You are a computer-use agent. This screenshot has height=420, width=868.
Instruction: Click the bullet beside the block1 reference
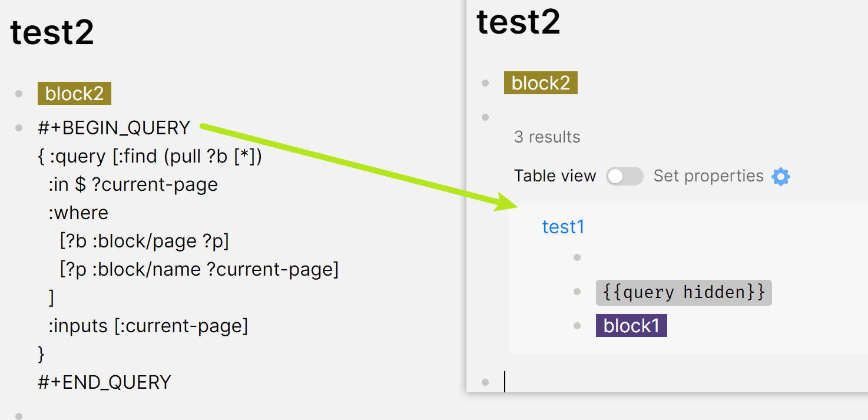pyautogui.click(x=577, y=325)
